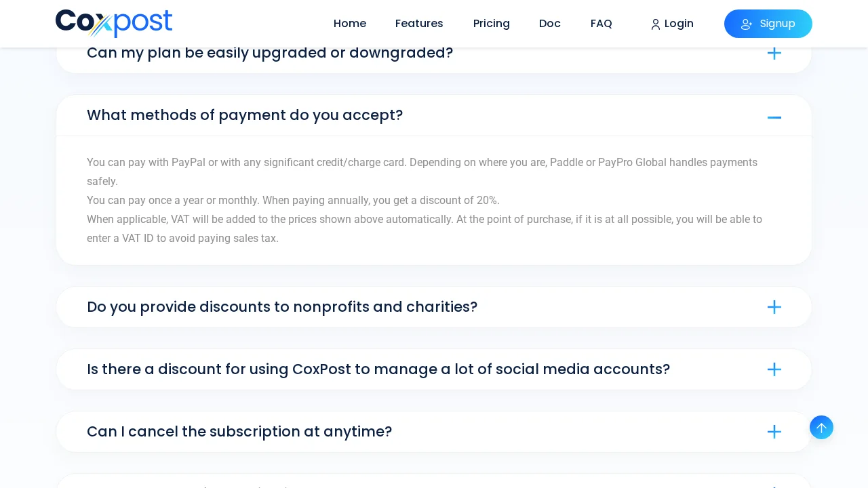Expand the 'Can my plan be easily upgraded or downgraded?' question
This screenshot has width=868, height=488.
point(270,53)
